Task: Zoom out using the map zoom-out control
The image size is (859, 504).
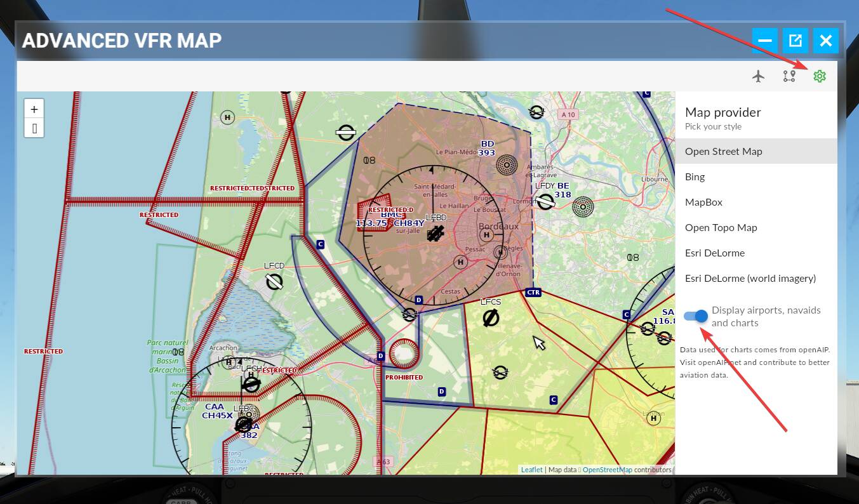Action: tap(34, 128)
